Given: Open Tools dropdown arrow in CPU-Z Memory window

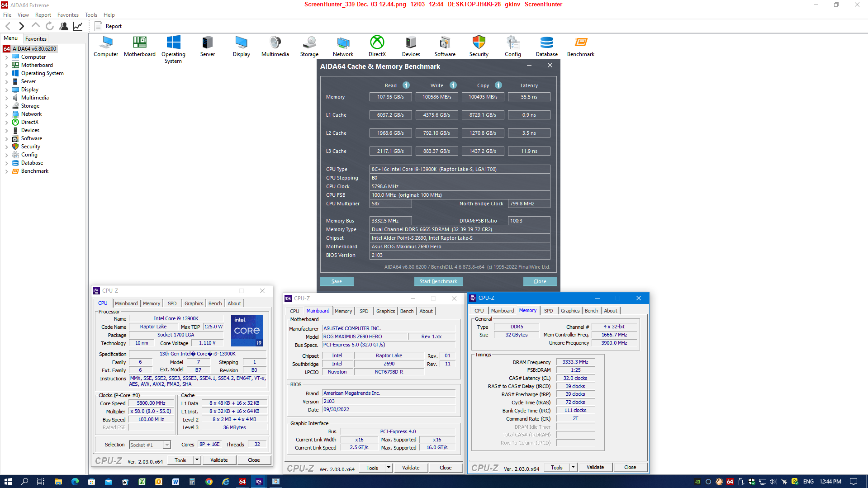Looking at the screenshot, I should click(573, 467).
